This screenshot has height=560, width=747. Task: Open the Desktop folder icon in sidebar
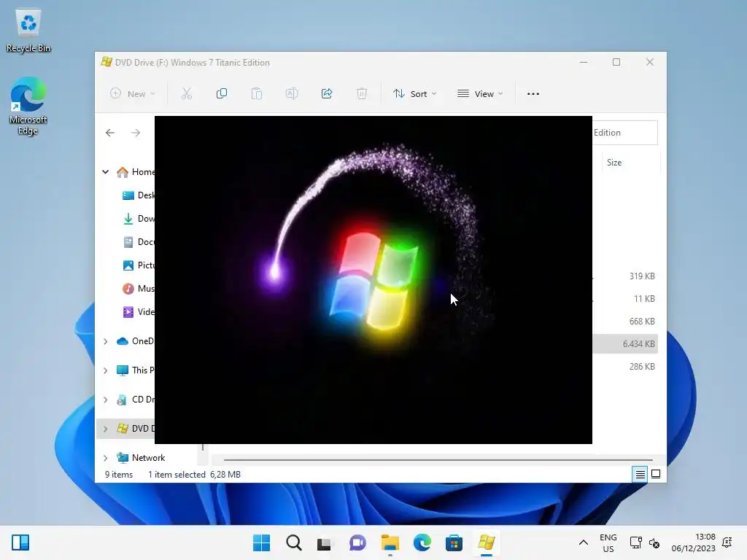(x=128, y=195)
